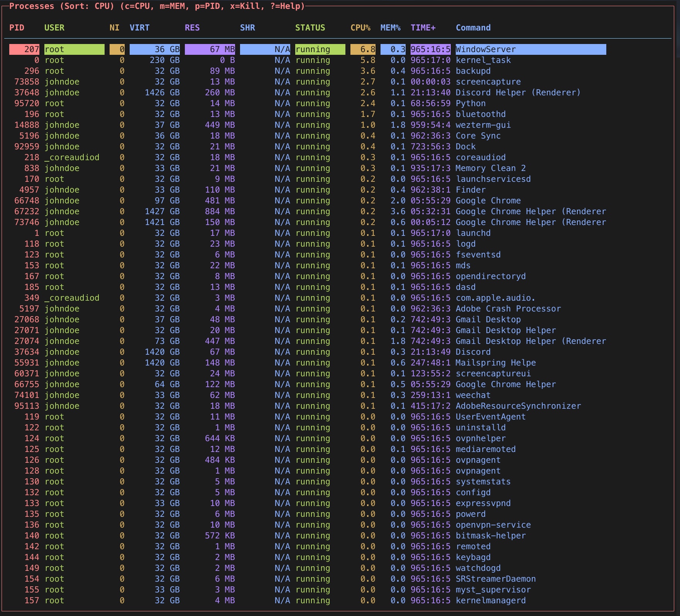This screenshot has width=680, height=616.
Task: Click the USER column header
Action: 54,28
